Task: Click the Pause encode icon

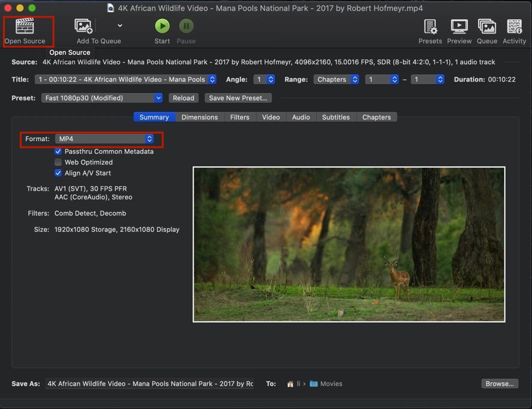Action: pyautogui.click(x=186, y=26)
